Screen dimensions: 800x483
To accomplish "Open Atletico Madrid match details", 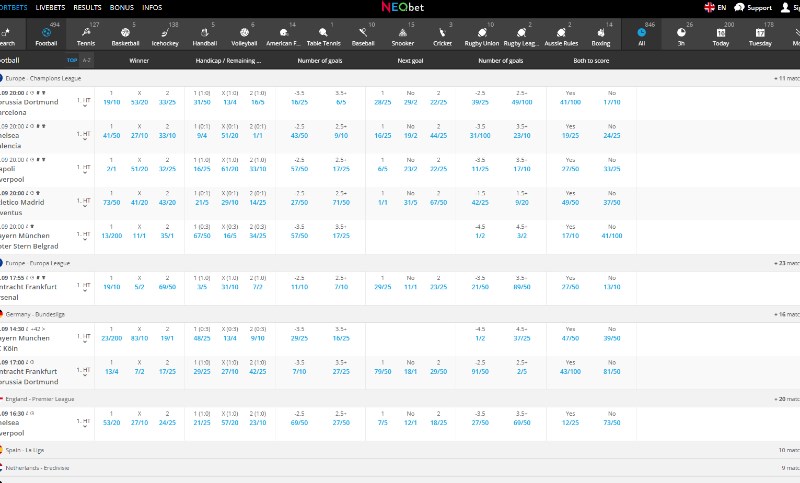I will pos(22,202).
